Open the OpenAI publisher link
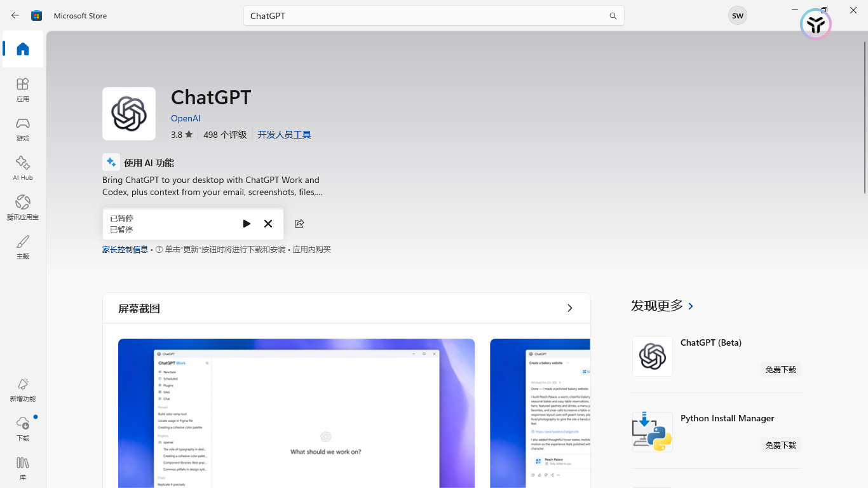868x488 pixels. coord(186,118)
